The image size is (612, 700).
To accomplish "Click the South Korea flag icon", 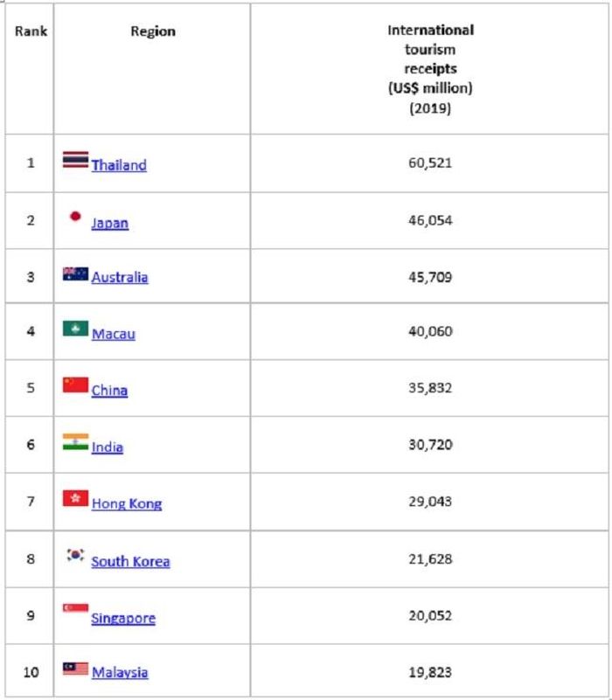I will [75, 555].
